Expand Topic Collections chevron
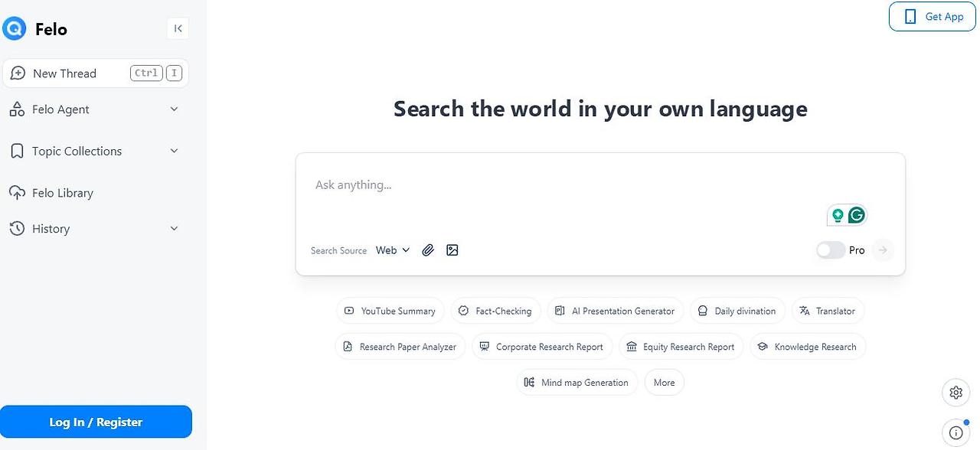 [x=174, y=152]
